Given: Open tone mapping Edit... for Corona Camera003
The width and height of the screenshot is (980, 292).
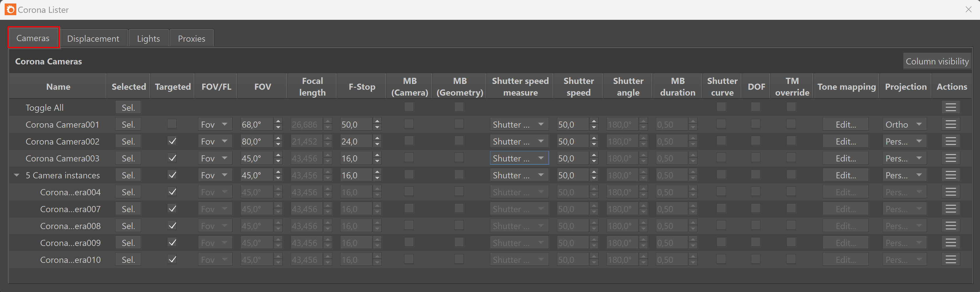Looking at the screenshot, I should 846,158.
